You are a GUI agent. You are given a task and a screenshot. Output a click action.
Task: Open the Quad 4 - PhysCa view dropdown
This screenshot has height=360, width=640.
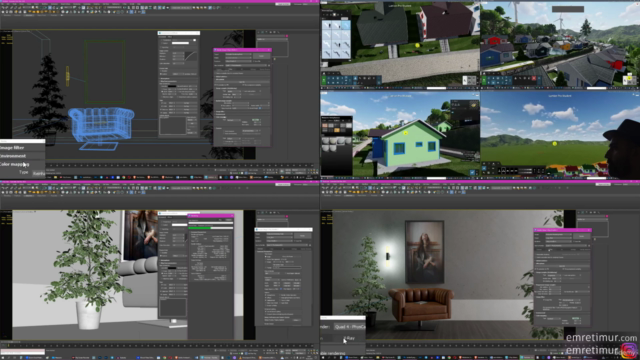tap(350, 327)
